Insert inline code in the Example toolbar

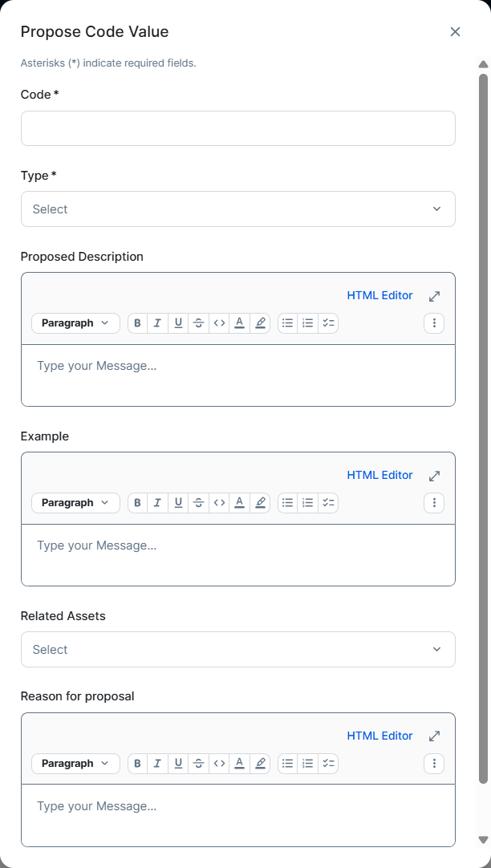pos(219,503)
